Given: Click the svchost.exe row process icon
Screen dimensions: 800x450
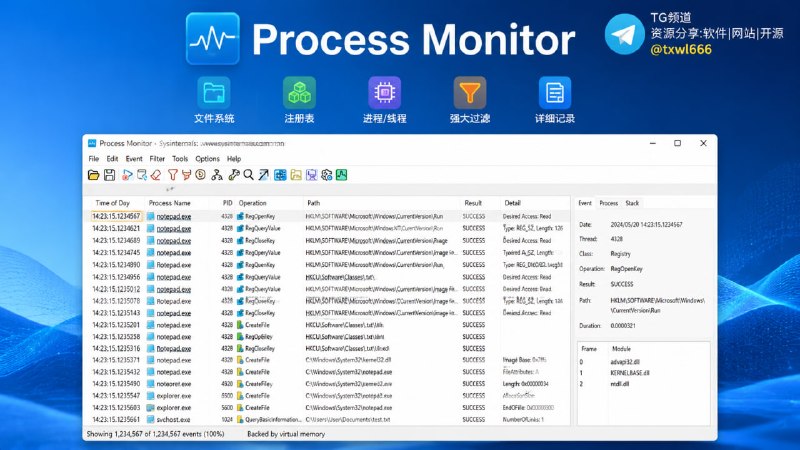Looking at the screenshot, I should click(x=151, y=419).
